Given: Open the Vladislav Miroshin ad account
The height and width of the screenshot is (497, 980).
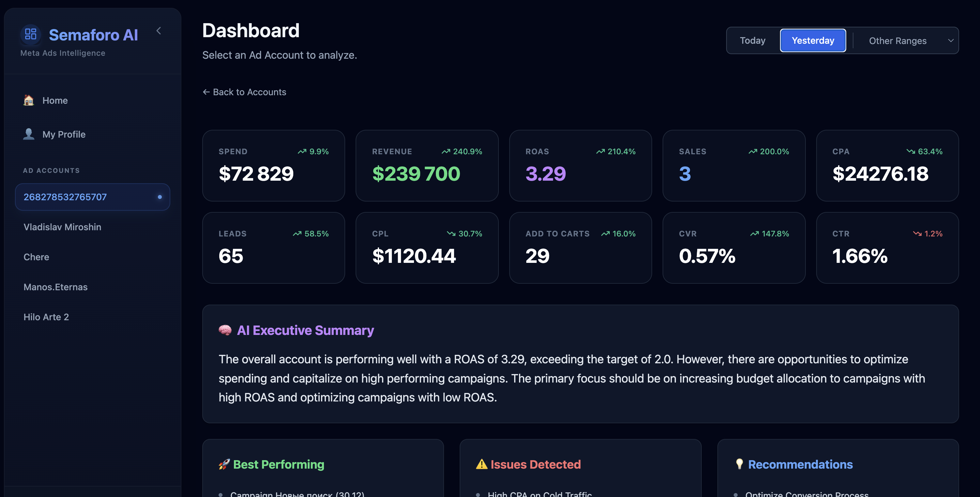Looking at the screenshot, I should pyautogui.click(x=62, y=227).
